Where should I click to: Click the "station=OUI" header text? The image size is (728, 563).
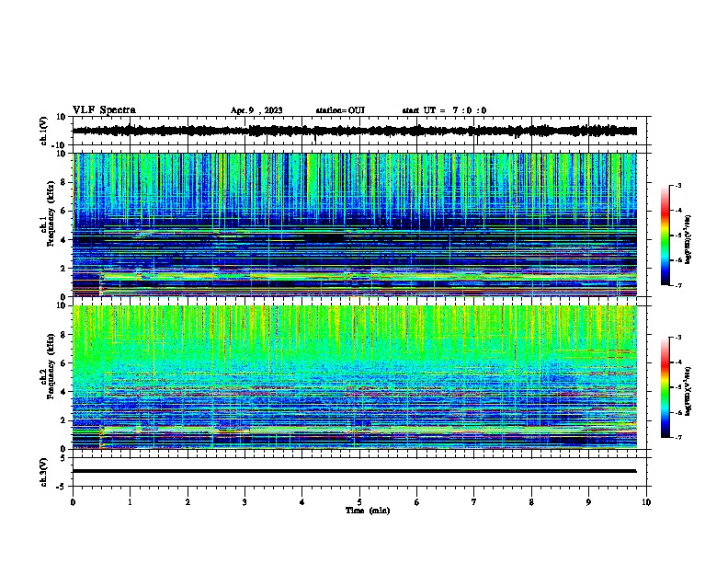pyautogui.click(x=340, y=110)
